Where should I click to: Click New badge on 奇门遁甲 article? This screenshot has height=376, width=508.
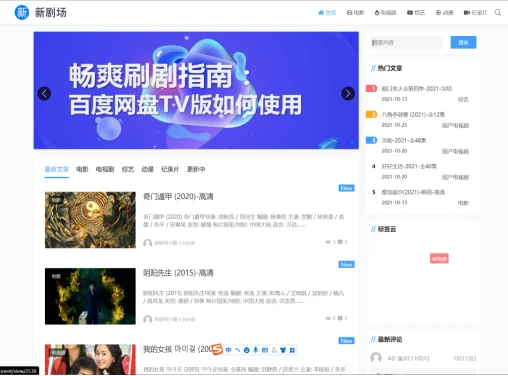(x=346, y=188)
